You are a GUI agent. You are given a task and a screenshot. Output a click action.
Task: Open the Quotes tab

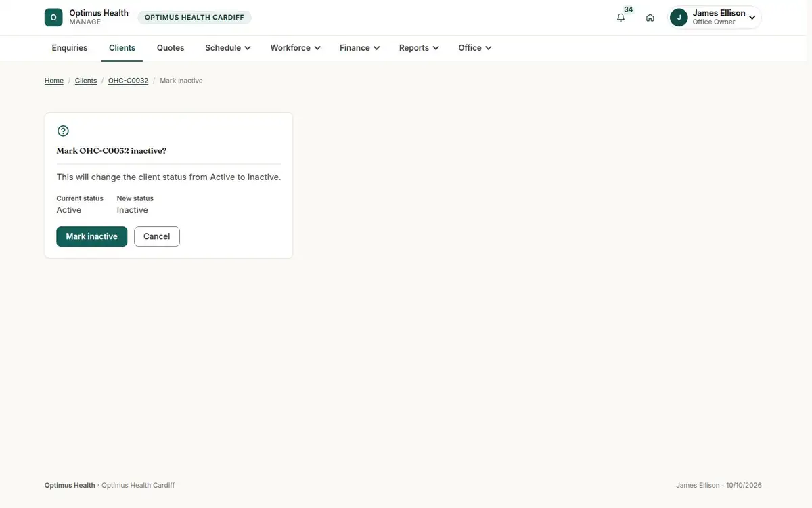(x=171, y=48)
